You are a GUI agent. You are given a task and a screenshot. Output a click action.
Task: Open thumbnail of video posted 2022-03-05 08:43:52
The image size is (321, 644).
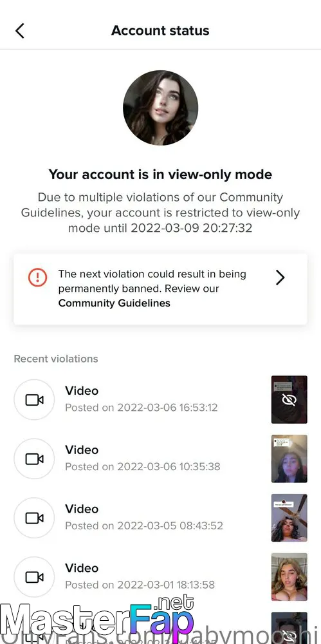pyautogui.click(x=289, y=518)
